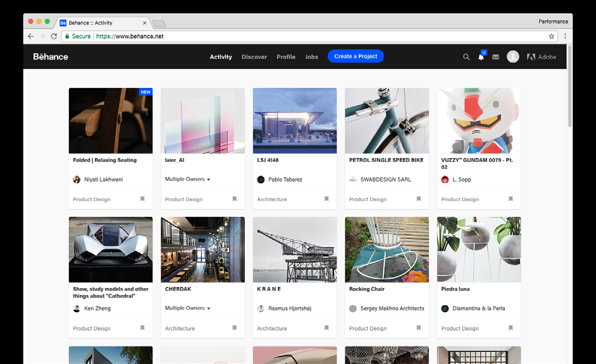Bookmark the LSJ 4148 project

point(326,199)
